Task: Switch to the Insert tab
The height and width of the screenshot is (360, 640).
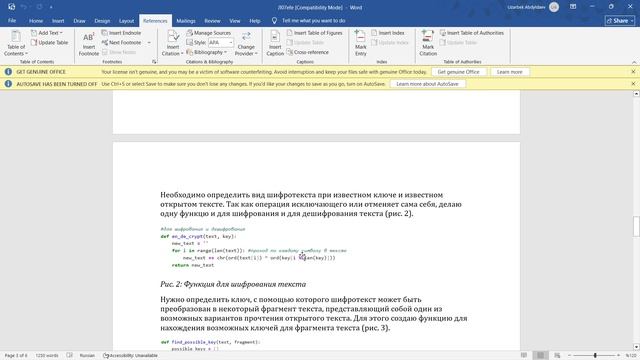Action: [58, 20]
